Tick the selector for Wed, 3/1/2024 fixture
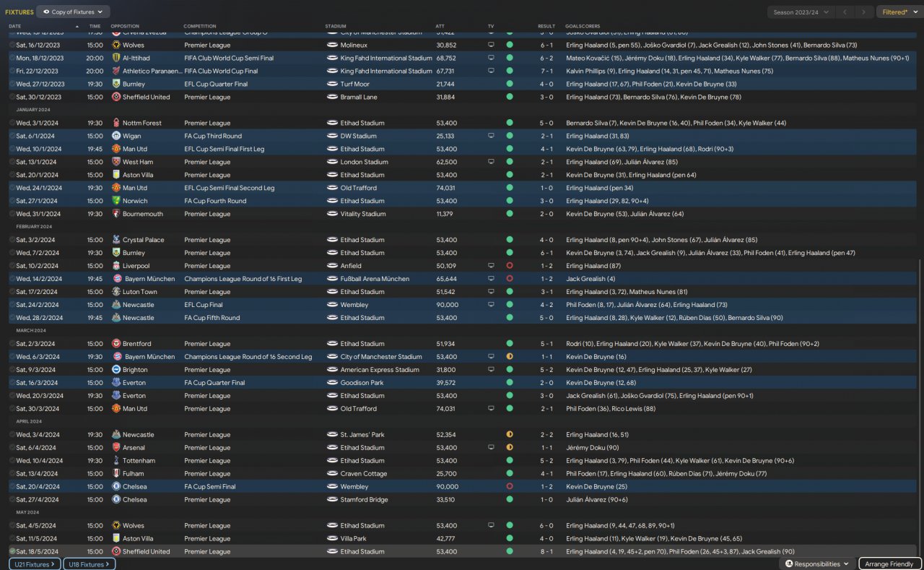Screen dimensions: 924x570 click(x=12, y=123)
